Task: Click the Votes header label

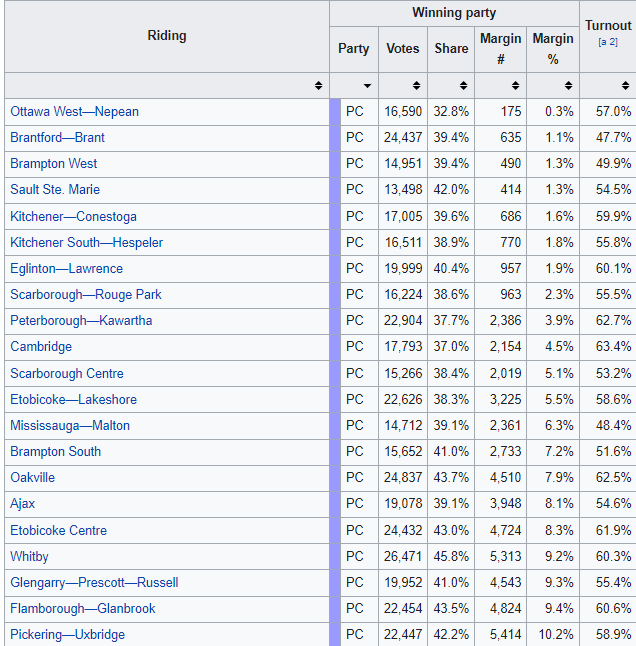Action: coord(402,49)
